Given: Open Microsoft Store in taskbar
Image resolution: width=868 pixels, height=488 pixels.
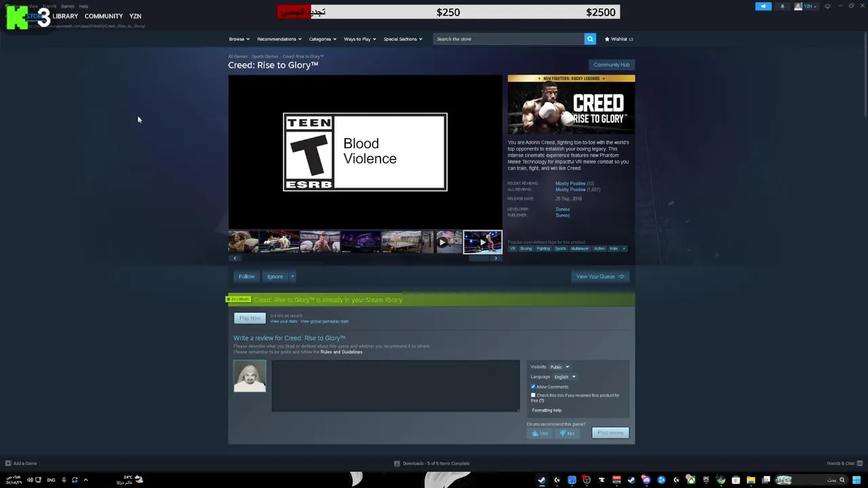Looking at the screenshot, I should [x=736, y=480].
